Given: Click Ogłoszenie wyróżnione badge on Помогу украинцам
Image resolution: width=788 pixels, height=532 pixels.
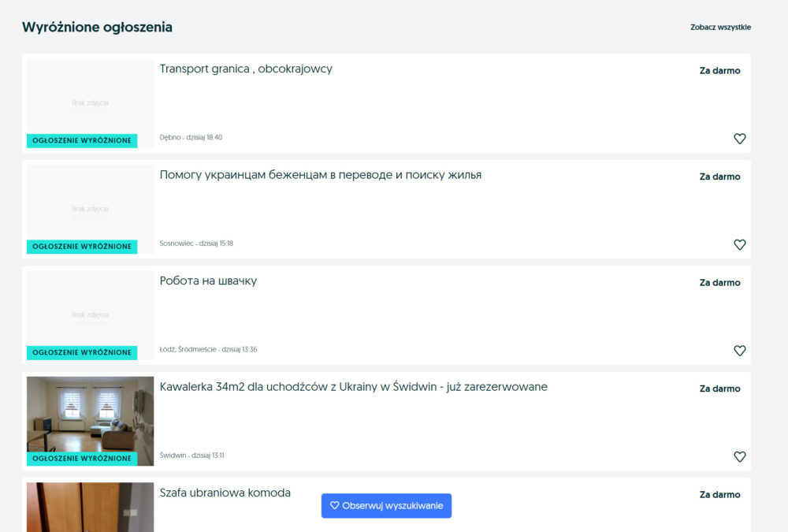Looking at the screenshot, I should point(82,247).
